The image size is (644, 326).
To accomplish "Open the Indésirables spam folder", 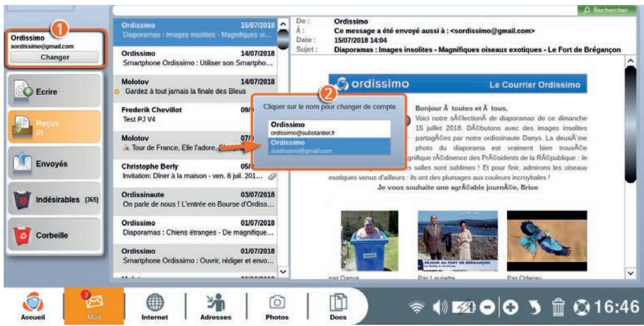I will [55, 200].
